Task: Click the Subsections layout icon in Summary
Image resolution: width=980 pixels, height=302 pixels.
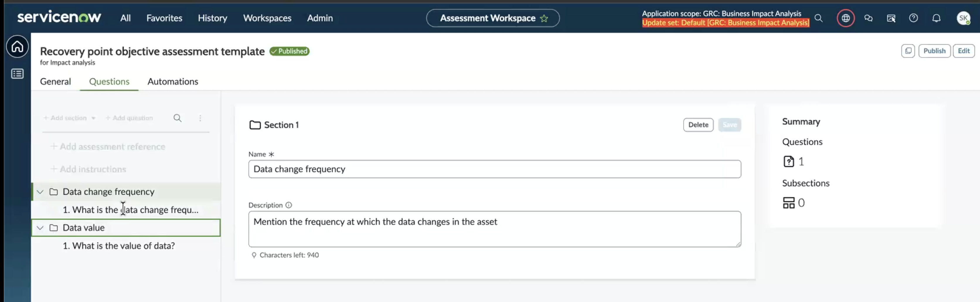Action: (x=789, y=203)
